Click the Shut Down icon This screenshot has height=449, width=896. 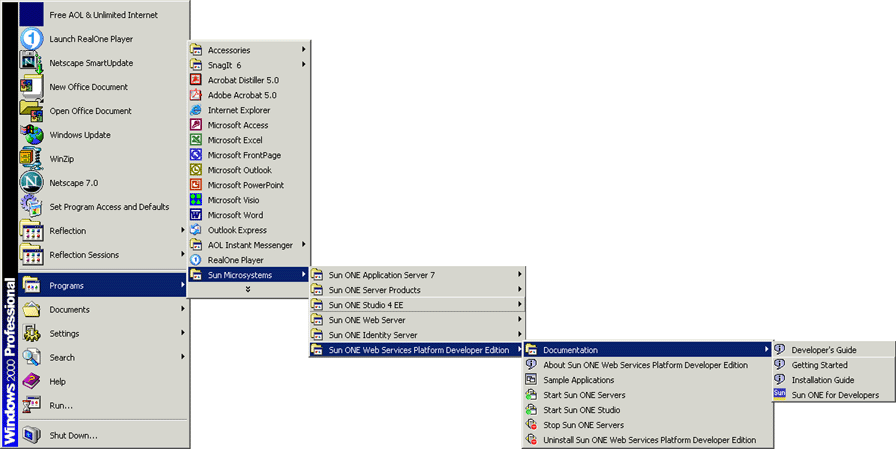[x=31, y=435]
